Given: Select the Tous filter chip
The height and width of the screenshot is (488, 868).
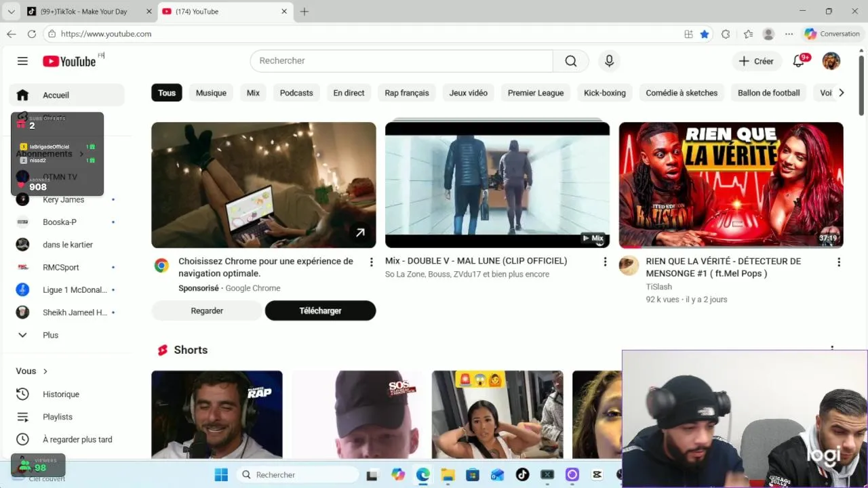Looking at the screenshot, I should [167, 93].
